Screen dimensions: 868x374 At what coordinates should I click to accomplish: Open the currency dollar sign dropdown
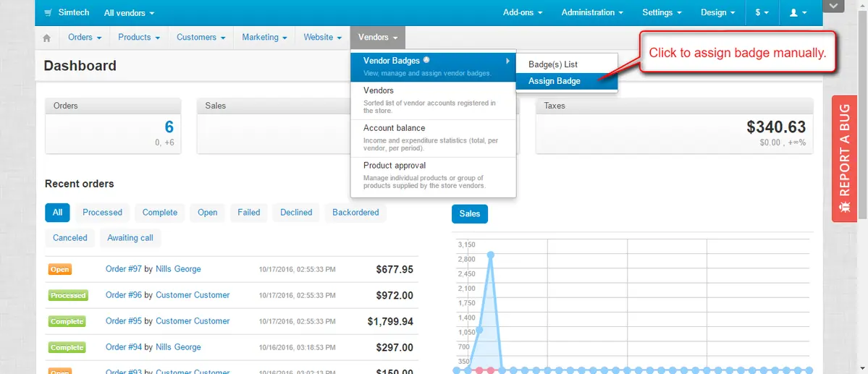(762, 13)
